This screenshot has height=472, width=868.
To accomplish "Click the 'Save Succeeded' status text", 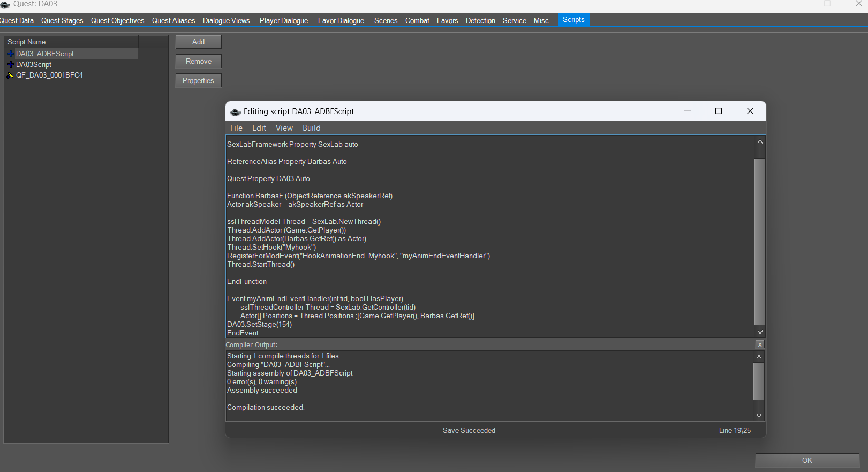I will click(469, 430).
